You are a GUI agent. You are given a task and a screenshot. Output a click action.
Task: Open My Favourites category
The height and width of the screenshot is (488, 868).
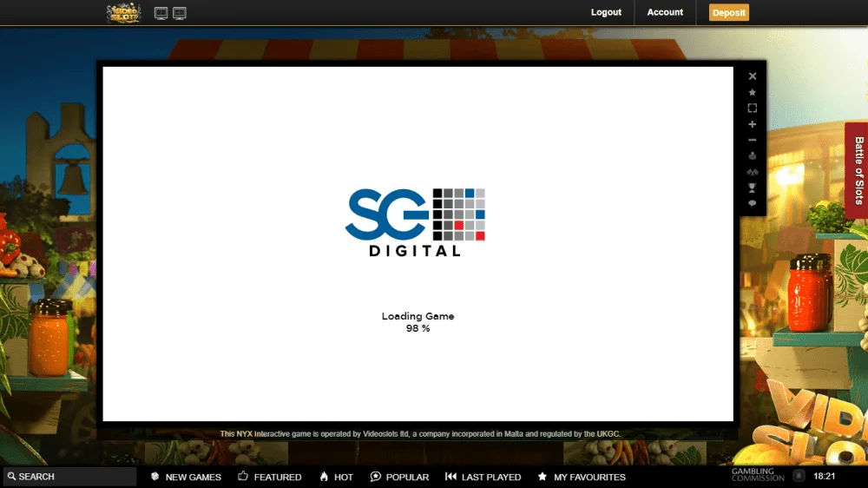pyautogui.click(x=582, y=477)
